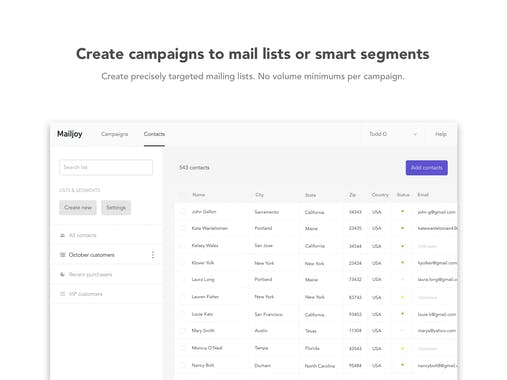The width and height of the screenshot is (507, 380).
Task: Check the box beside Mary Smith
Action: tap(182, 331)
